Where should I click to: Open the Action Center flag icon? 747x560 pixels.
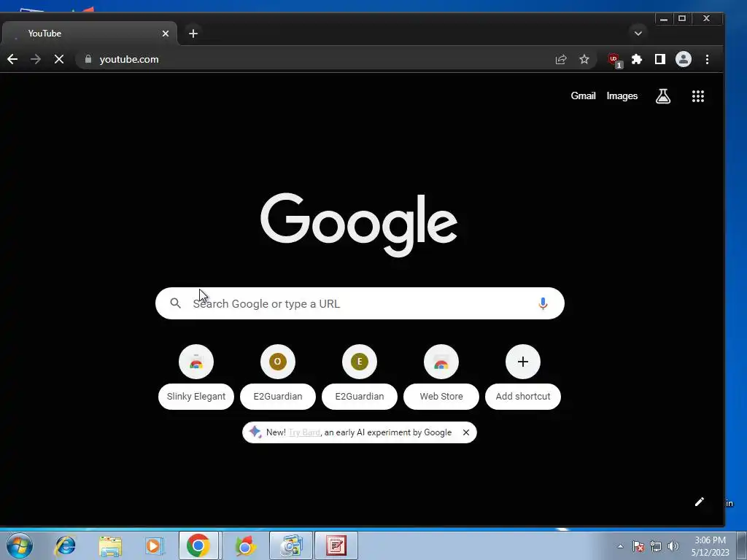pos(638,546)
